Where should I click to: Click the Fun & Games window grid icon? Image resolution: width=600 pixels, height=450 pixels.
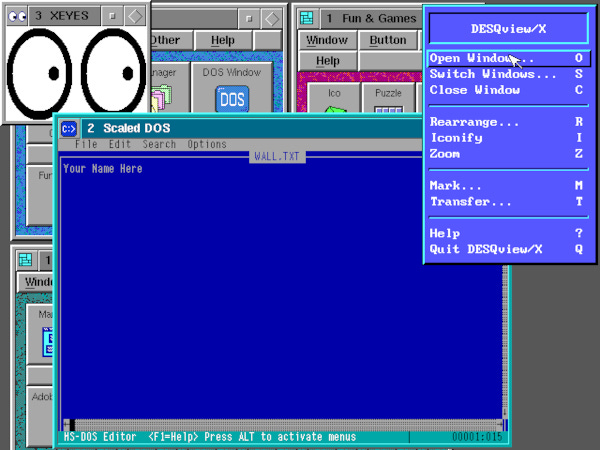tap(307, 18)
